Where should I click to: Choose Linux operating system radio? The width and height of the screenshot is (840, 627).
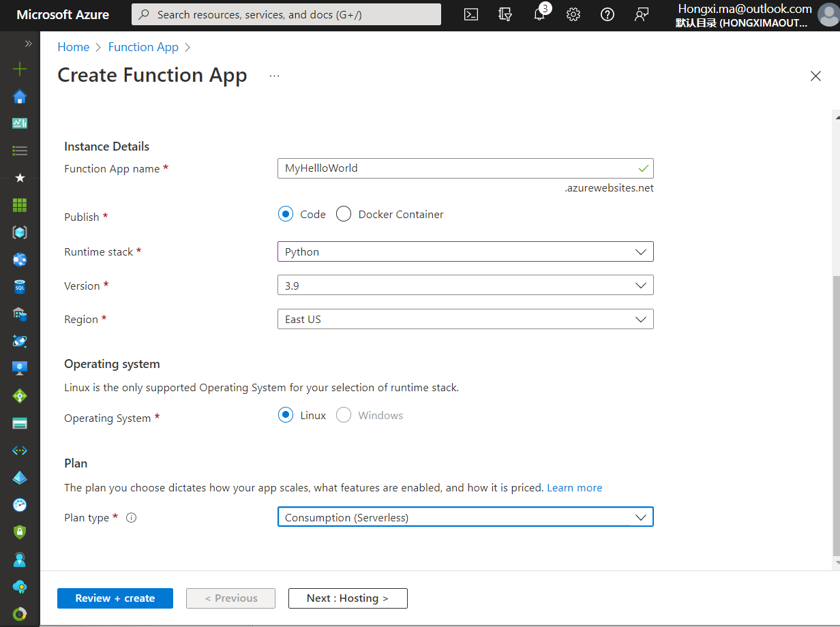click(286, 415)
